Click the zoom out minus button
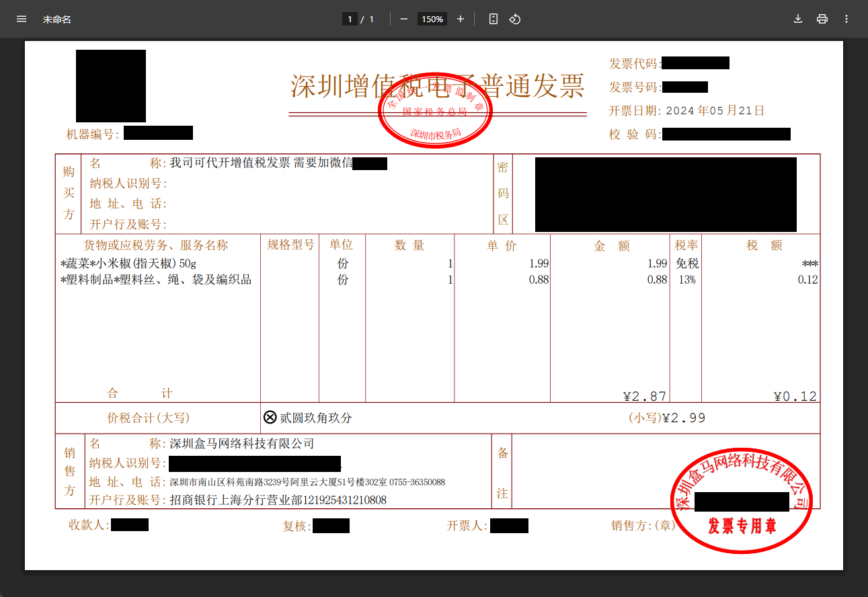Screen dimensions: 868x597 (404, 19)
